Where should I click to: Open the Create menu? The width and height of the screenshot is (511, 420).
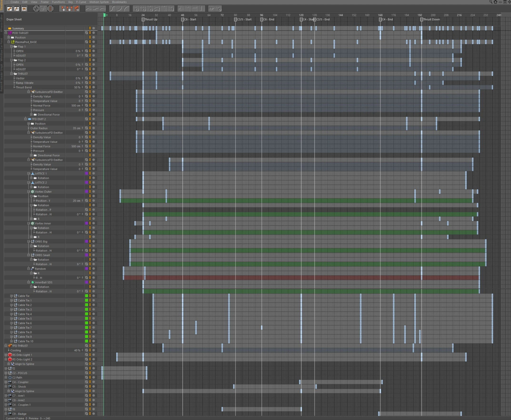pos(15,2)
